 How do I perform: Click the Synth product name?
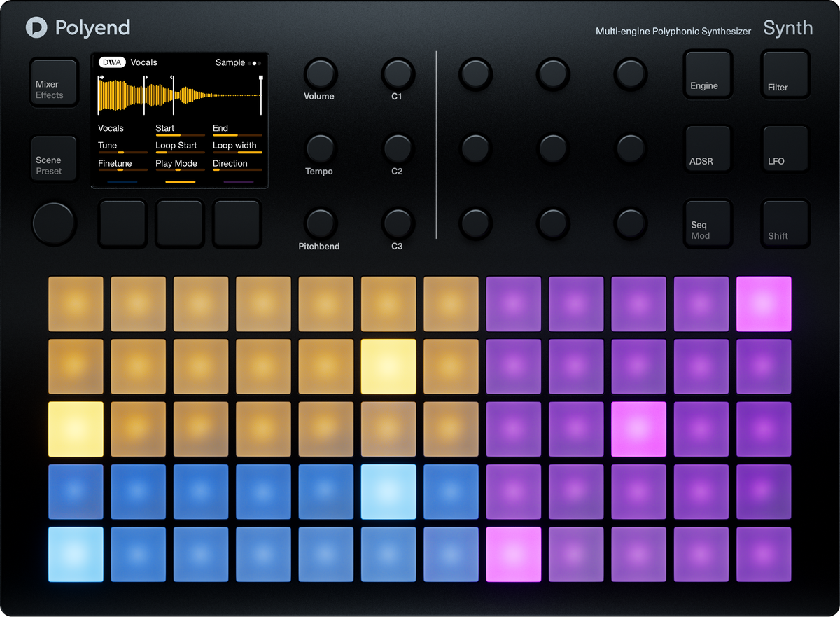pos(788,28)
